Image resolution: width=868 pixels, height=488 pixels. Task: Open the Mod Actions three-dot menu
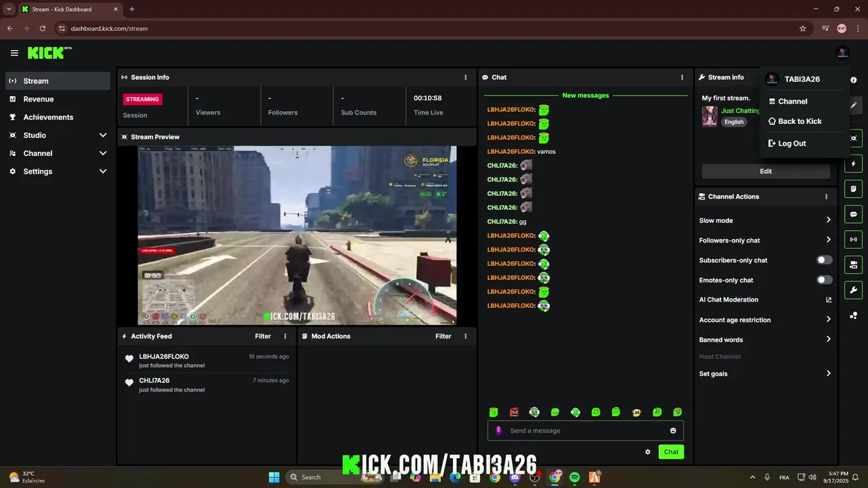pos(465,336)
